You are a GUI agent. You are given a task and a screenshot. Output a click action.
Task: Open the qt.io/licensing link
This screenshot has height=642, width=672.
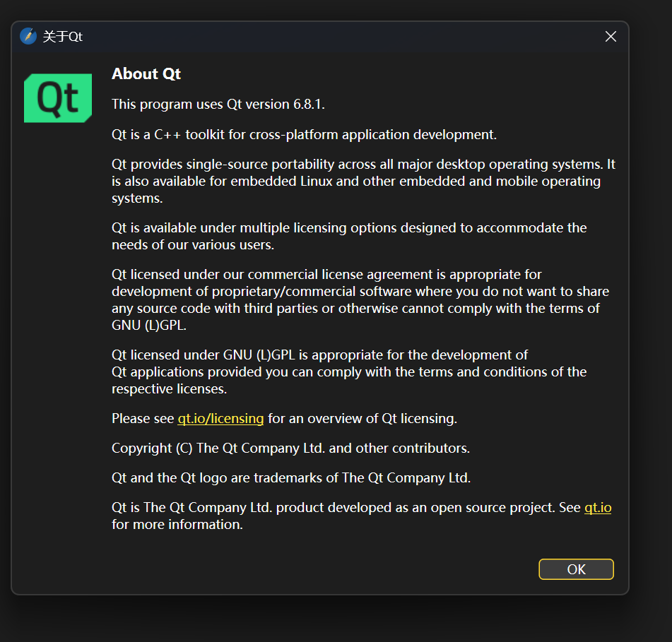[x=220, y=419]
